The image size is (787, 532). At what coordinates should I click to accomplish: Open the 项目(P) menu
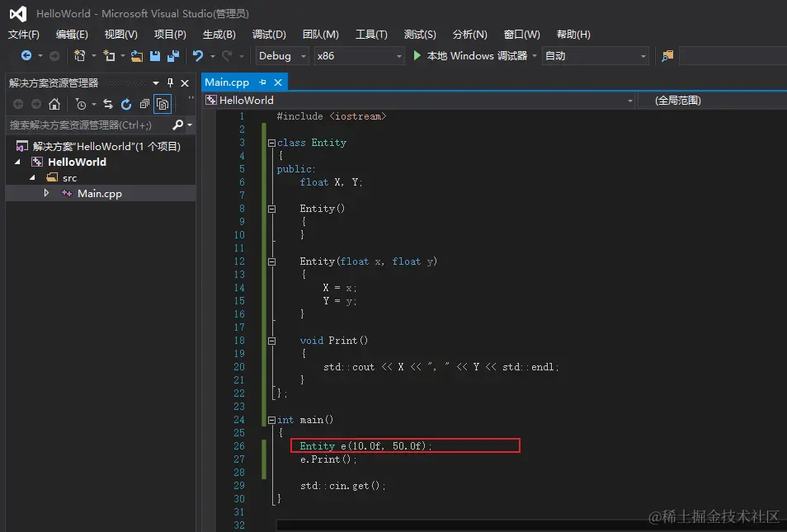click(170, 34)
